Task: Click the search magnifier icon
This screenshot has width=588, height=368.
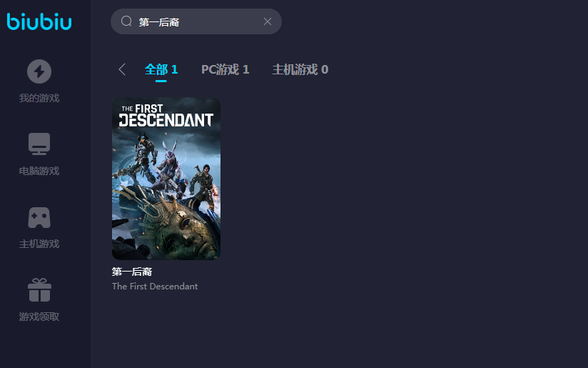Action: [126, 21]
